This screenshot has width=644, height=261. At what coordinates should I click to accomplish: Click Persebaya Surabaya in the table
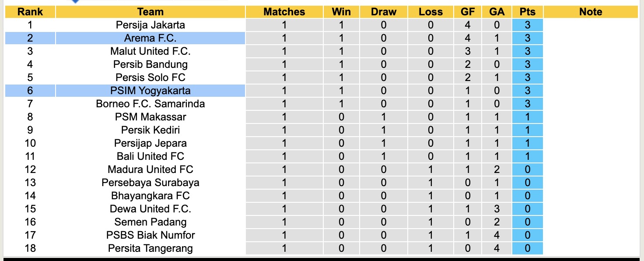150,183
